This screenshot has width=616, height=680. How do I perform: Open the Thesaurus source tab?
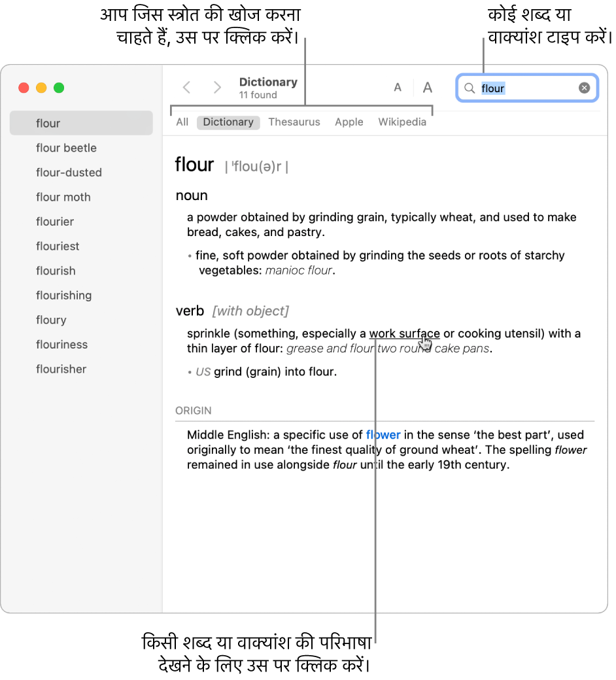point(294,122)
